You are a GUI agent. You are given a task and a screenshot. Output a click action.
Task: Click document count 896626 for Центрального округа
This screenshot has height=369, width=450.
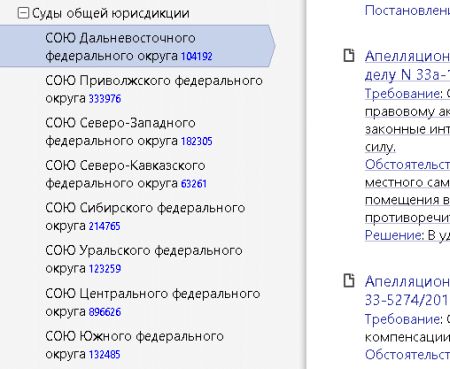105,312
